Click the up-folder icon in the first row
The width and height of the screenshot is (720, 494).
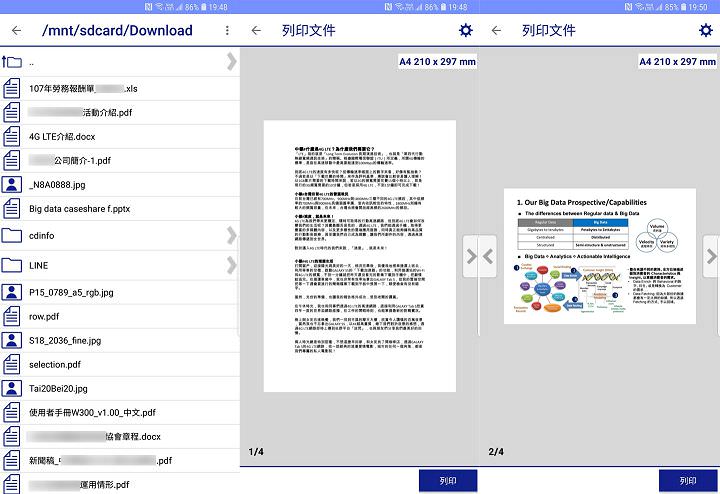[11, 62]
